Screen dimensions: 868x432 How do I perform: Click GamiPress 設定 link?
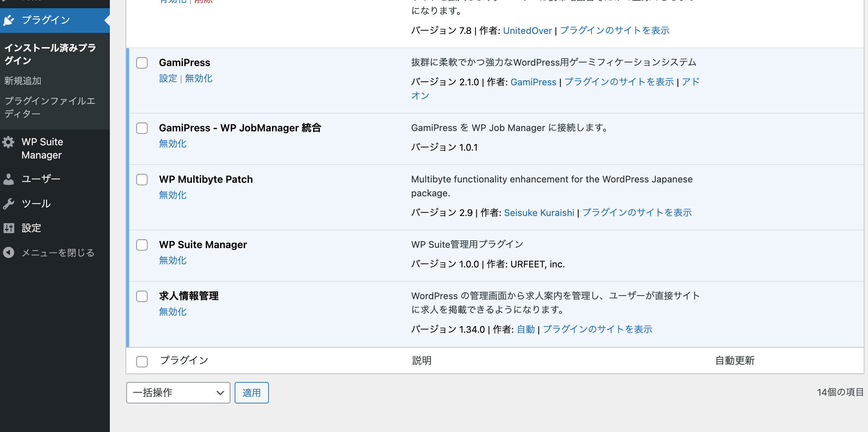pyautogui.click(x=168, y=79)
